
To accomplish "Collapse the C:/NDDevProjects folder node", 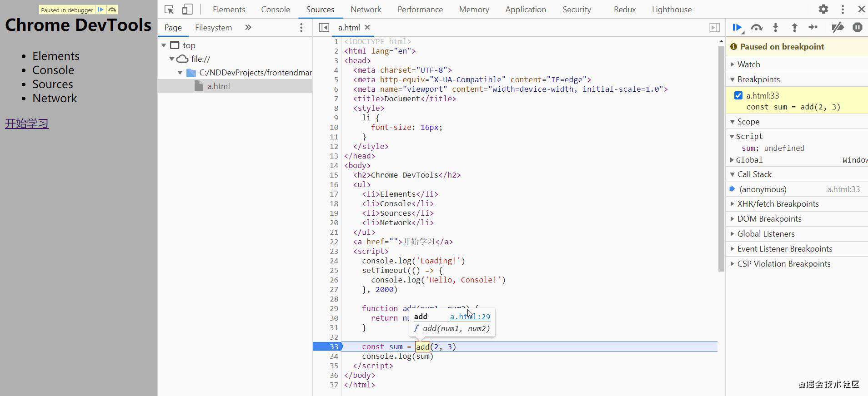I will [180, 73].
